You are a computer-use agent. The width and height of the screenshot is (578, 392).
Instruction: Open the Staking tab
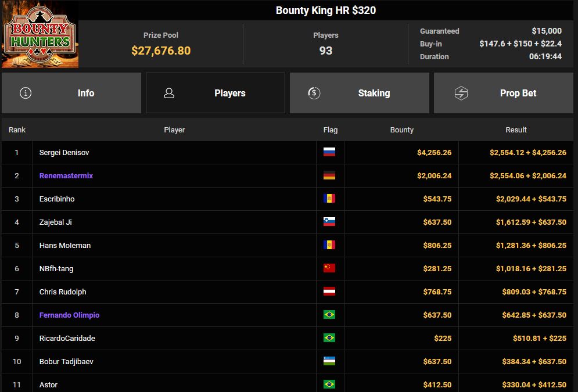tap(360, 93)
